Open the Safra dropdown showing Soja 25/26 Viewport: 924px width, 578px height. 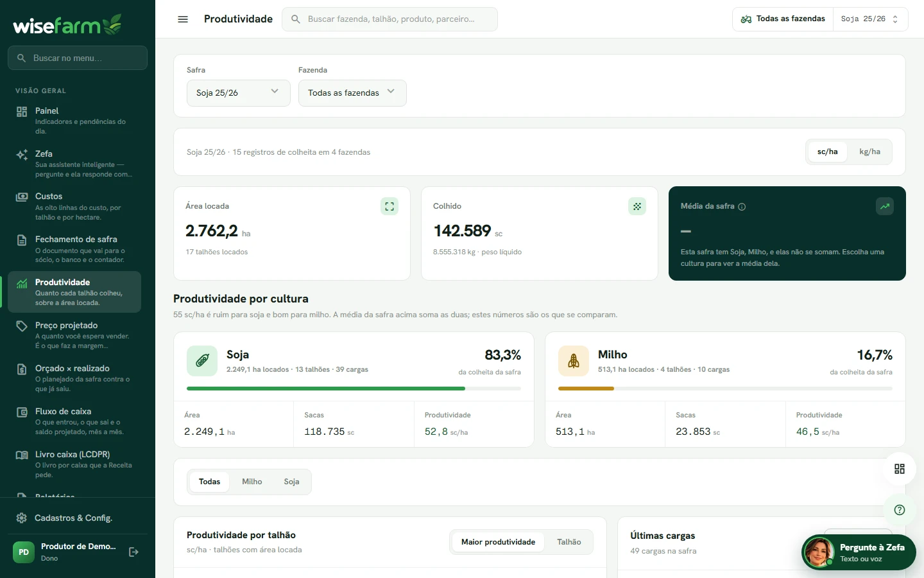pyautogui.click(x=239, y=93)
